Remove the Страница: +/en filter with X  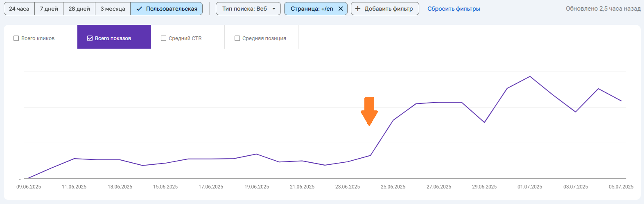(341, 9)
